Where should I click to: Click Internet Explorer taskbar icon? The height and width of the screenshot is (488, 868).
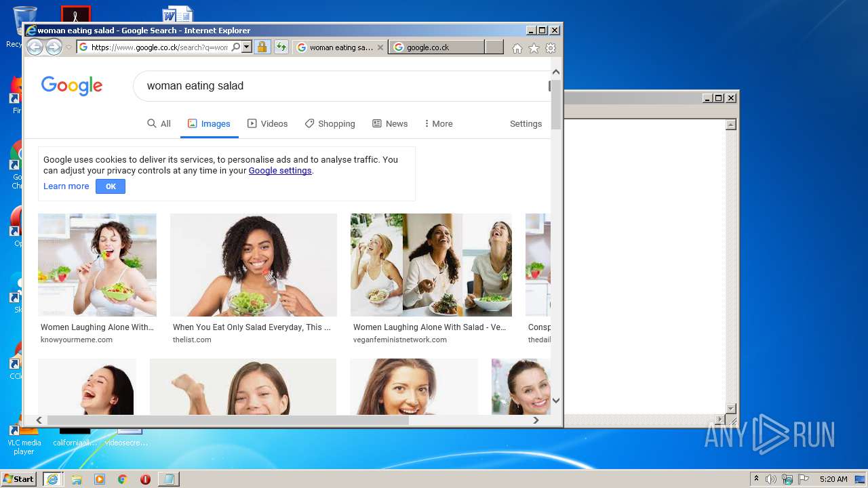click(52, 479)
